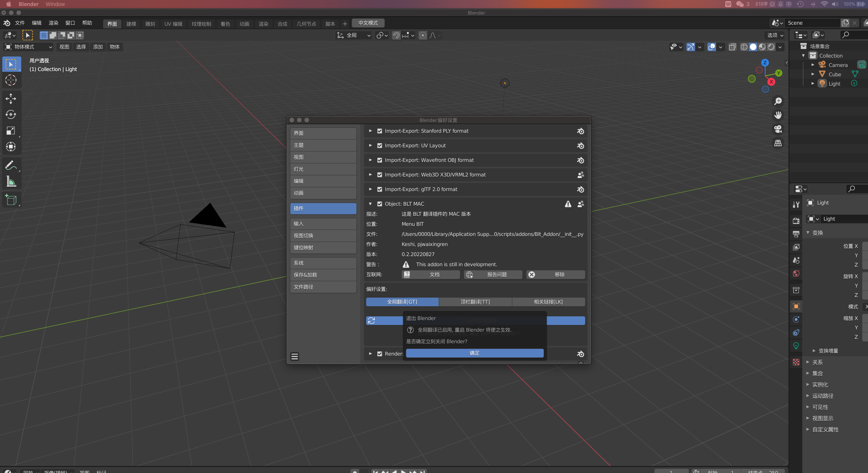Expand the Camera item in outliner

(812, 65)
